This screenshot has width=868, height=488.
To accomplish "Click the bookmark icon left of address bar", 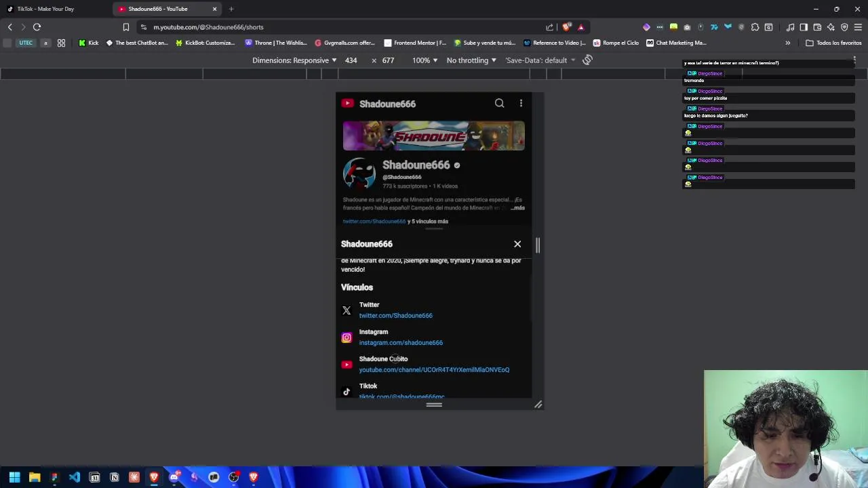I will click(x=125, y=27).
